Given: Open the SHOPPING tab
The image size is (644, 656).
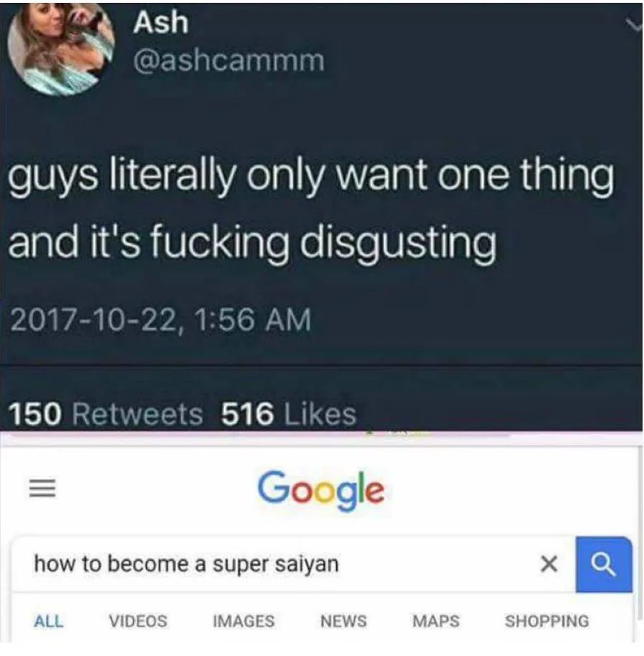Looking at the screenshot, I should (547, 621).
